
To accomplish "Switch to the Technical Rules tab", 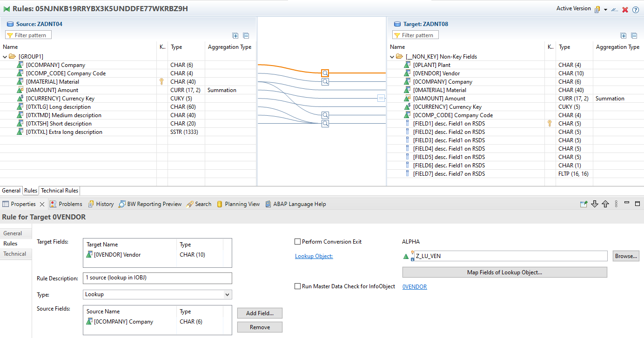I will [59, 191].
